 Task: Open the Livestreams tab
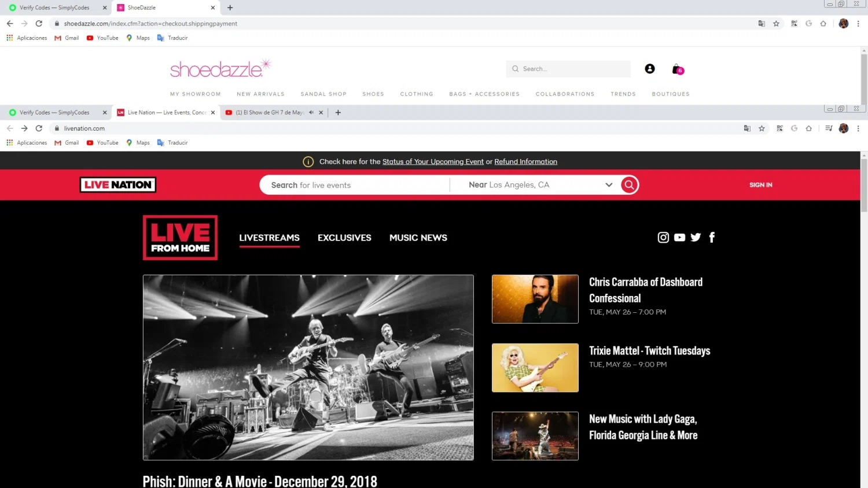point(269,238)
